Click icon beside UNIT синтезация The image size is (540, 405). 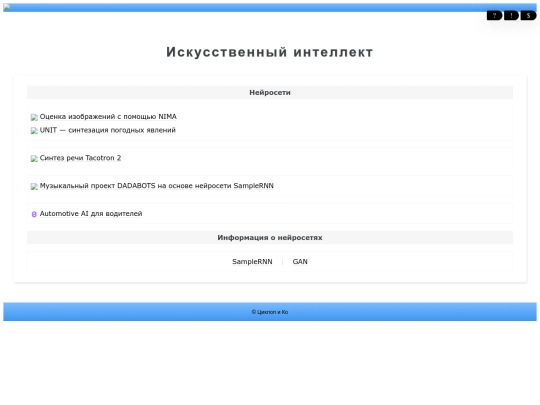34,131
